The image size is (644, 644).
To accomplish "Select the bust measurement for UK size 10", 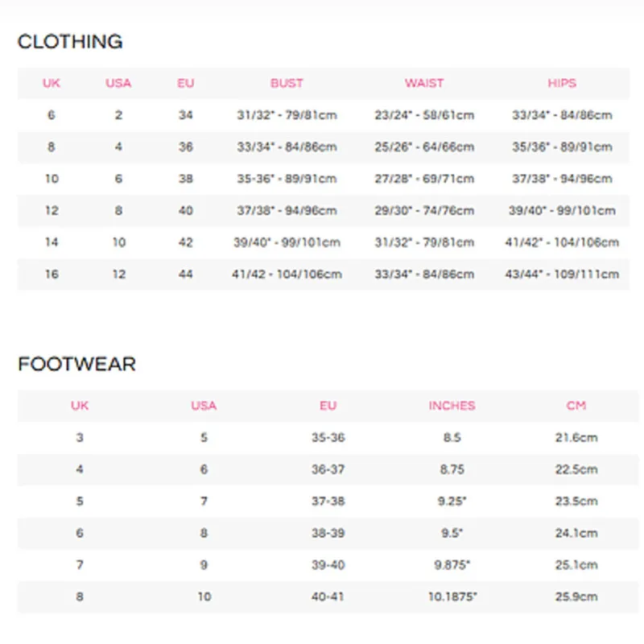I will coord(287,179).
